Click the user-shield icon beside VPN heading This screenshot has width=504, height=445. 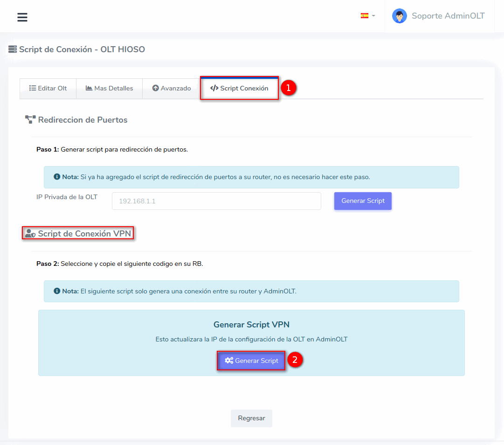(30, 234)
